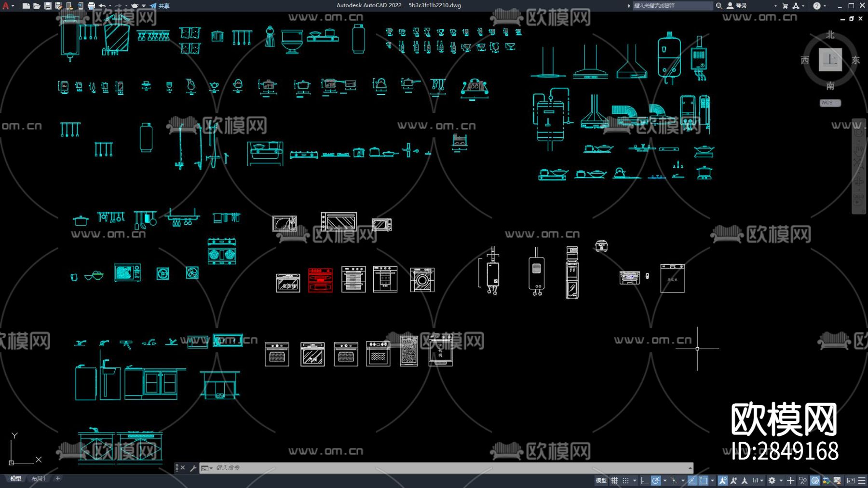The width and height of the screenshot is (868, 488).
Task: Redo the last undone action
Action: [x=118, y=6]
